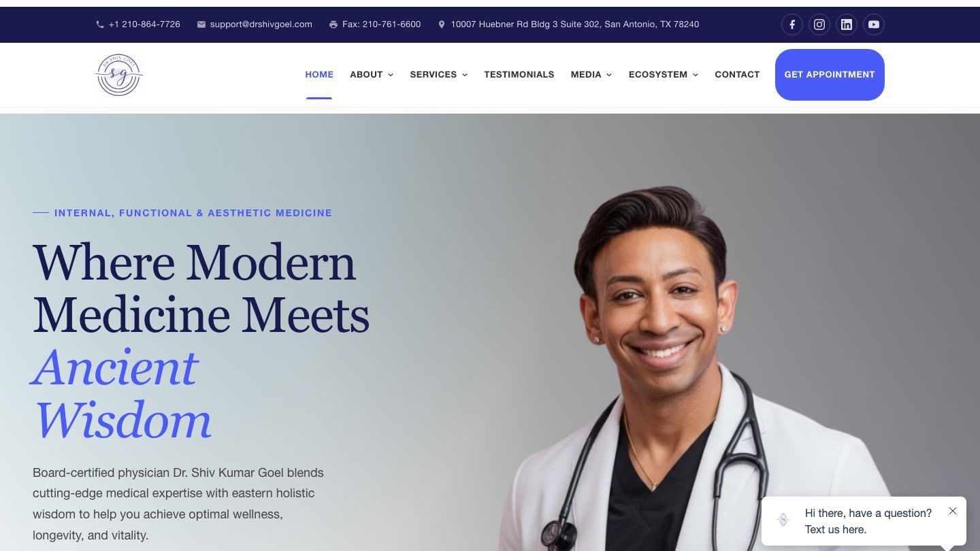Close the text-us chat popup
This screenshot has width=980, height=551.
[x=953, y=511]
